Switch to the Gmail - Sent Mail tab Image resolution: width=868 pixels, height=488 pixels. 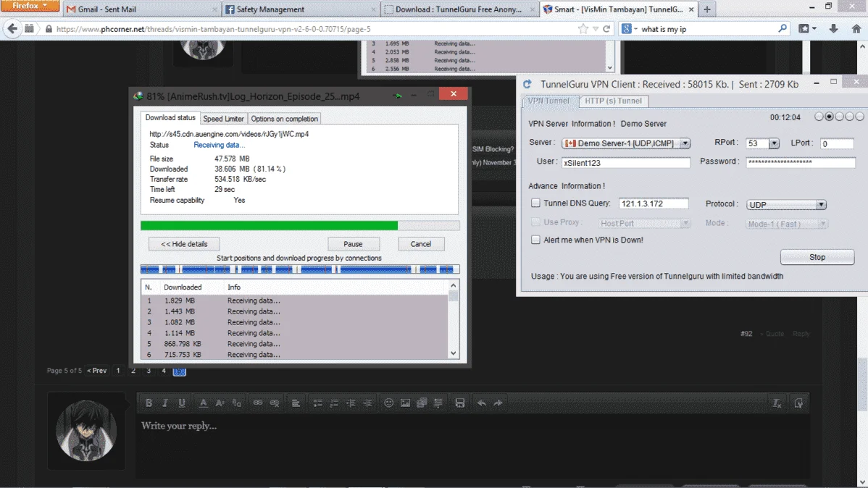click(x=141, y=9)
